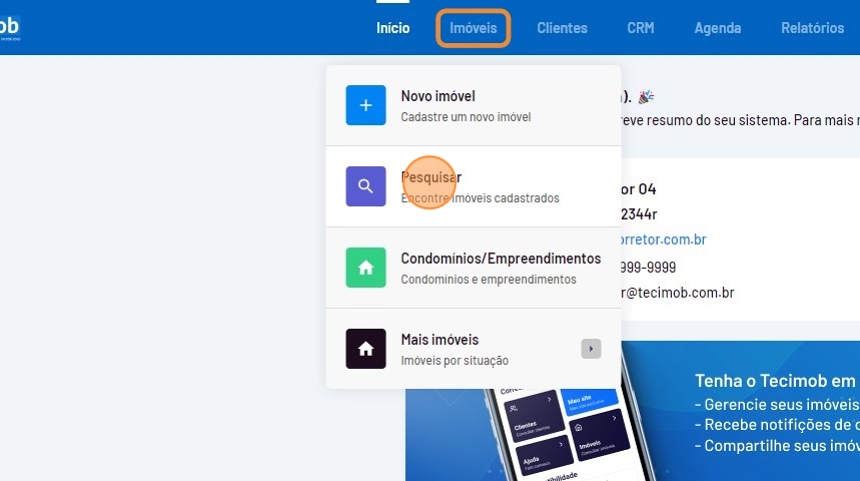Click the Tecimob logo in header
Screen dimensions: 860x481
tap(10, 27)
